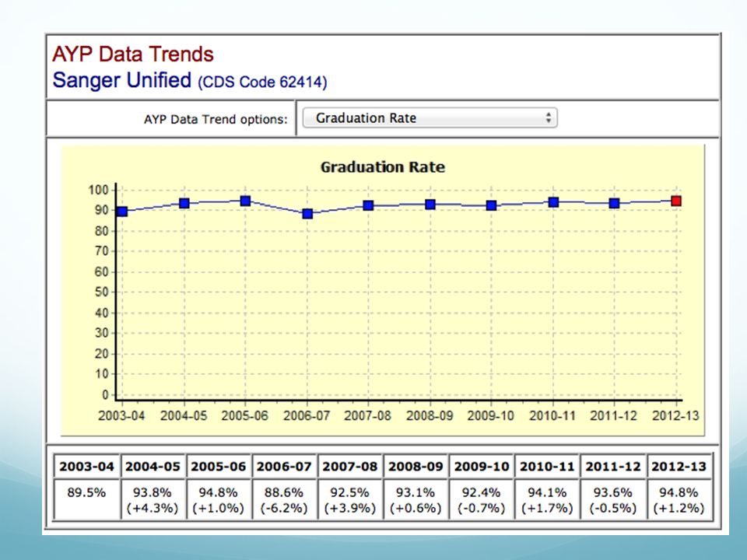Click the 92.4% (-0.7%) table cell
The height and width of the screenshot is (560, 747).
[x=481, y=499]
